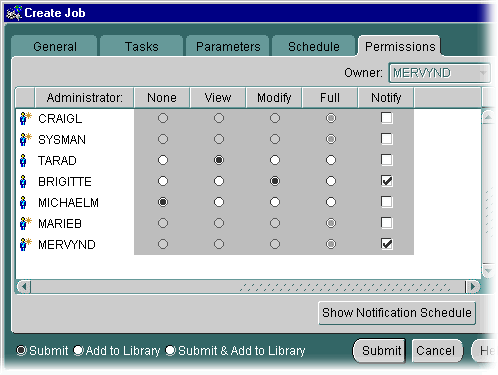498x375 pixels.
Task: Click the Full radio for MERVYND
Action: pos(331,244)
